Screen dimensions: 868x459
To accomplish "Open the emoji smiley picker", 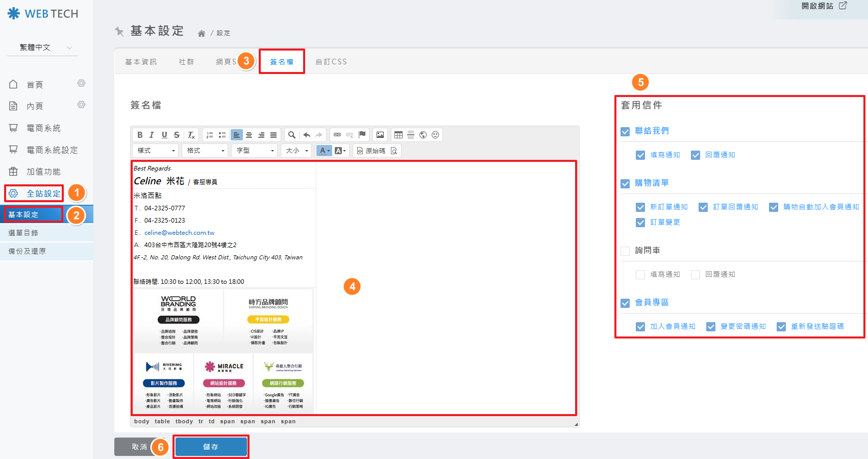I will pos(435,135).
